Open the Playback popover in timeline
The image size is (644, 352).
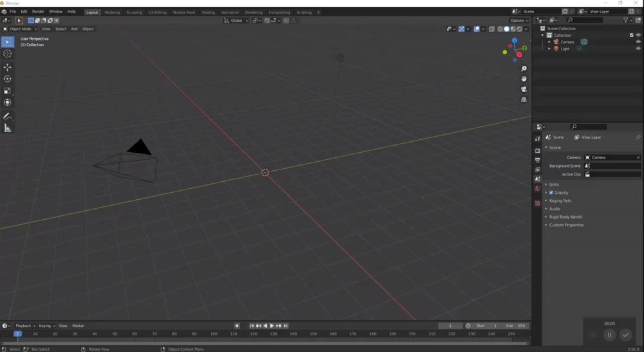click(24, 326)
